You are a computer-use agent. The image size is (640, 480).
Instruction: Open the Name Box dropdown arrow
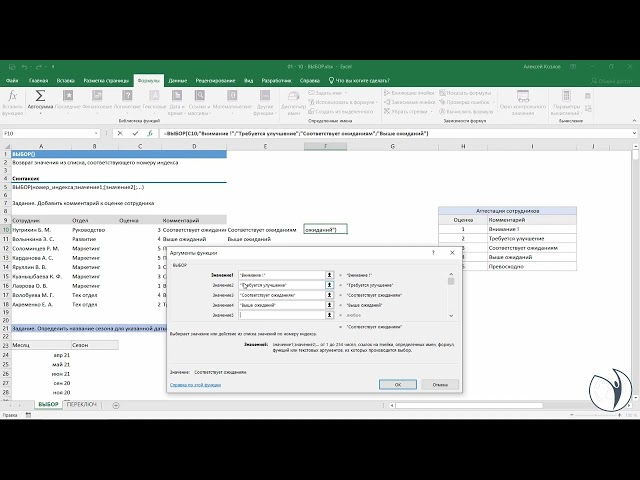(96, 133)
